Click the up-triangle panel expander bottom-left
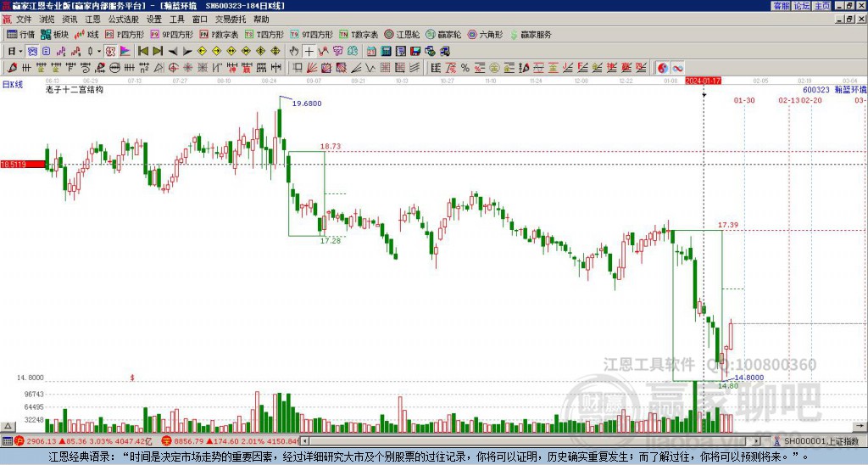Image resolution: width=868 pixels, height=465 pixels. point(7,427)
